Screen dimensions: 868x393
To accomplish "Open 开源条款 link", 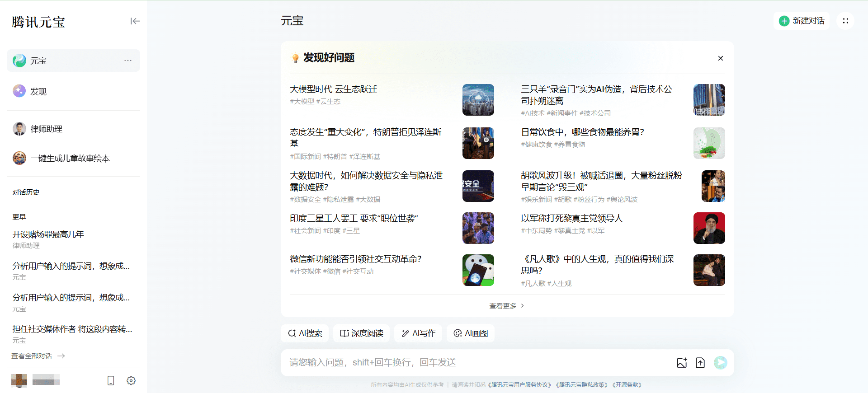I will (627, 385).
